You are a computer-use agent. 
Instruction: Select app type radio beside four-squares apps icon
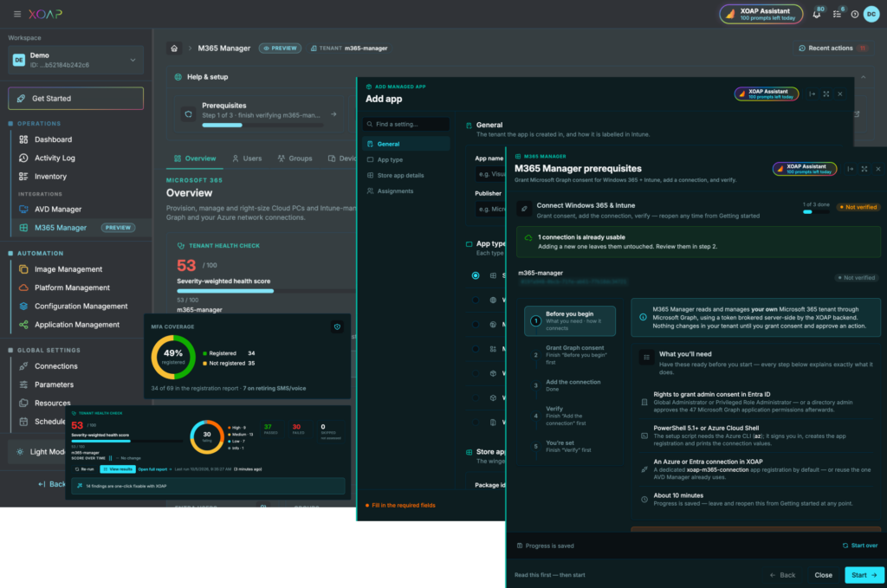point(476,349)
